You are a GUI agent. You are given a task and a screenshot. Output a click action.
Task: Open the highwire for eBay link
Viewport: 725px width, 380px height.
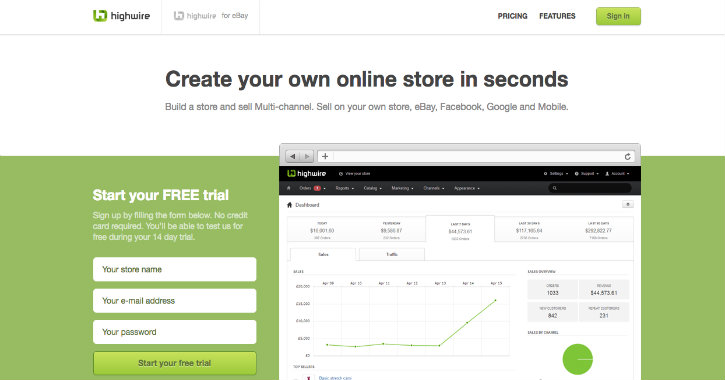pos(211,16)
